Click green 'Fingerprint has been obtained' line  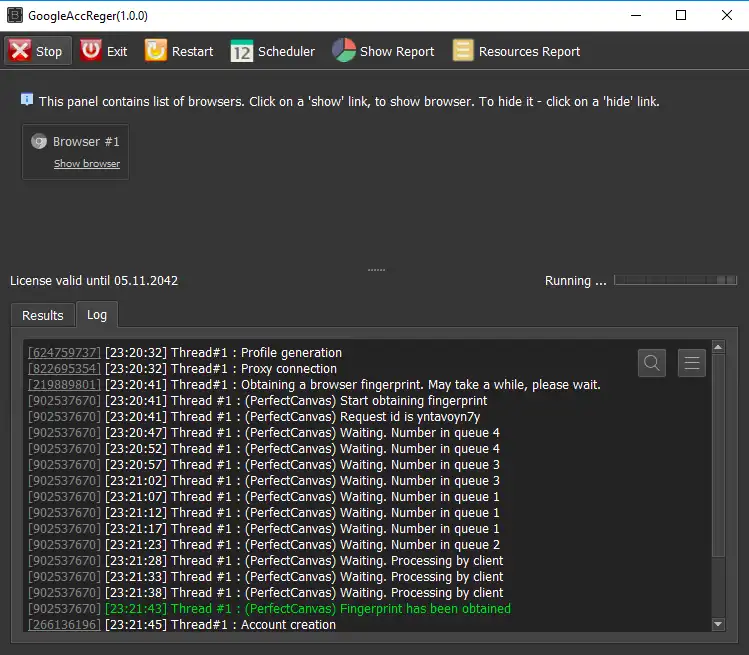[x=269, y=609]
